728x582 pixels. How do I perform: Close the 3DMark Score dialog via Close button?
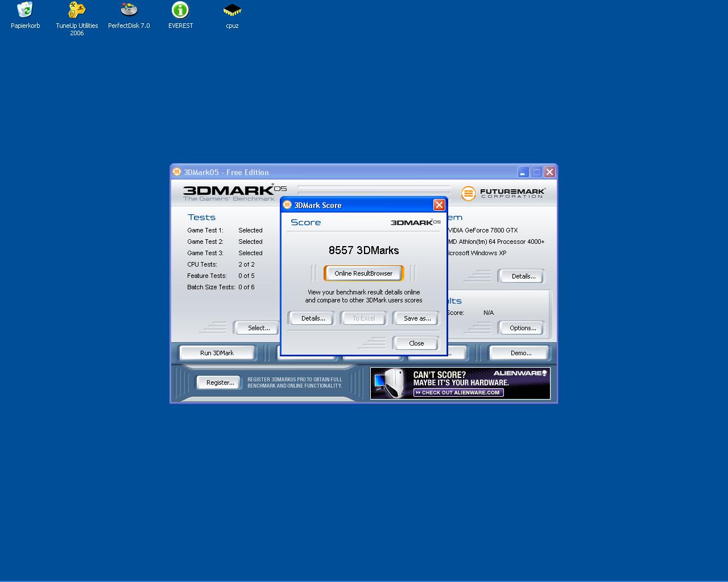[x=416, y=343]
